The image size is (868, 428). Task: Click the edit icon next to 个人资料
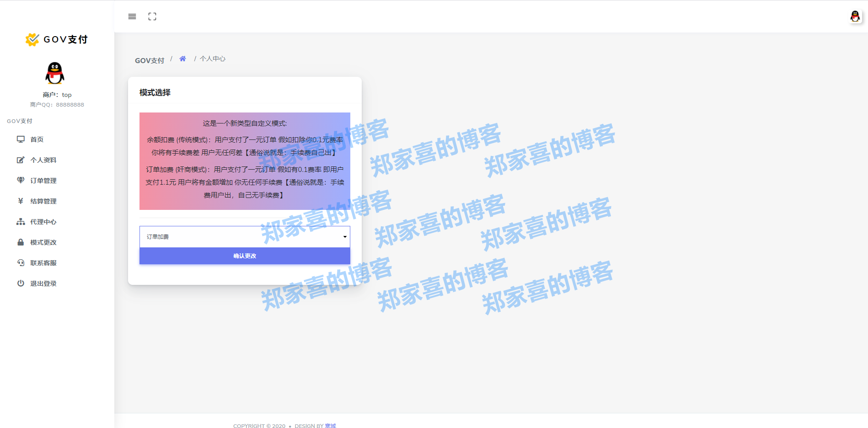point(21,160)
